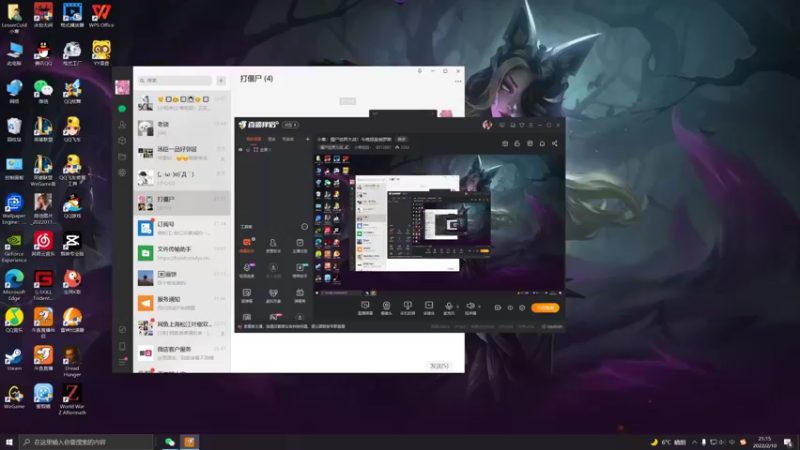Screen dimensions: 800x450
Task: Collapse the toolbox panel with circle button
Action: point(304,227)
